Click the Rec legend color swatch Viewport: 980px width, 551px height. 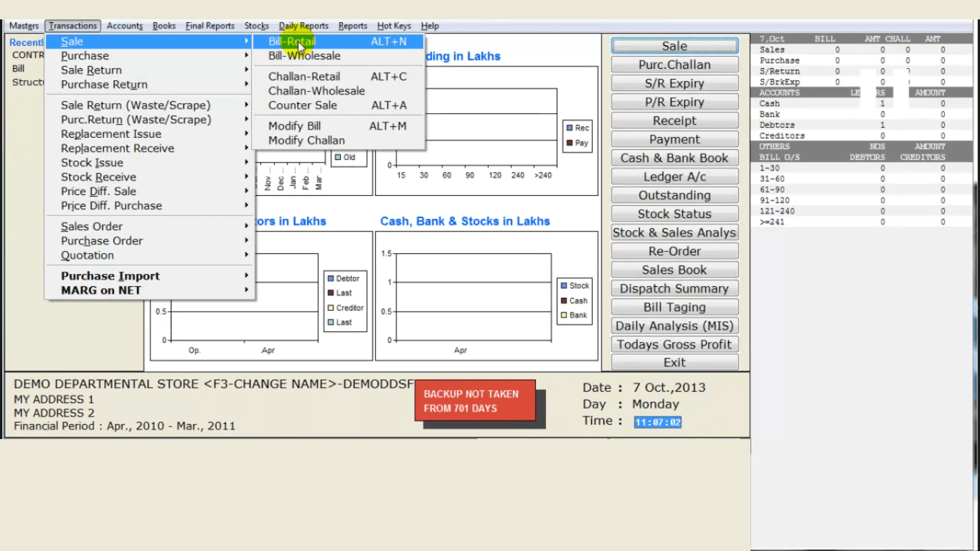[x=569, y=128]
